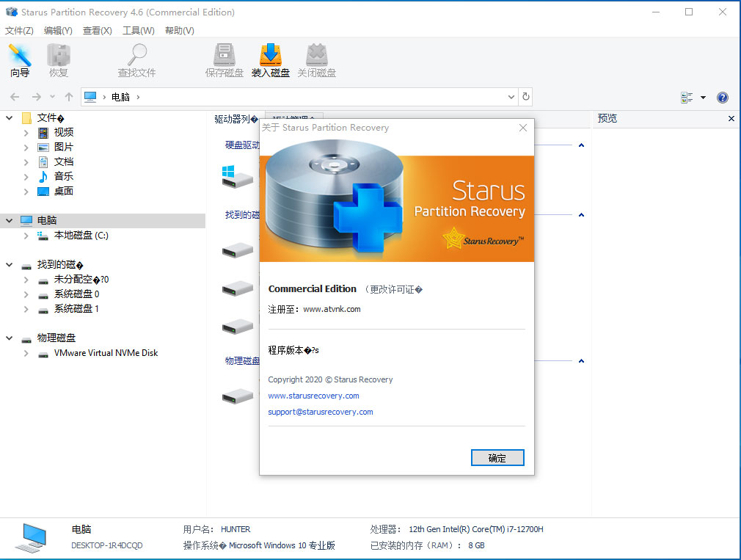Select 未分配空间 entry in tree
741x560 pixels.
coord(81,280)
